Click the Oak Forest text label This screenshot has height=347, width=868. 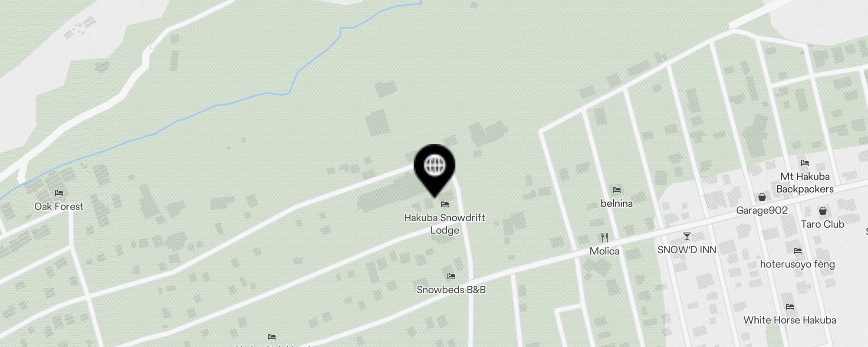(x=59, y=206)
